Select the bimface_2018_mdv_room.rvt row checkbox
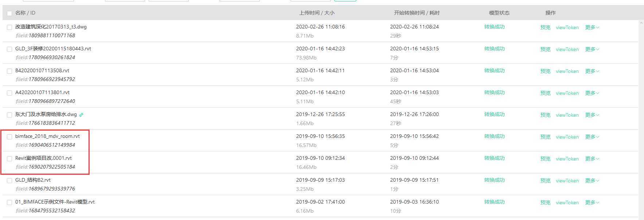The height and width of the screenshot is (220, 644). 9,137
